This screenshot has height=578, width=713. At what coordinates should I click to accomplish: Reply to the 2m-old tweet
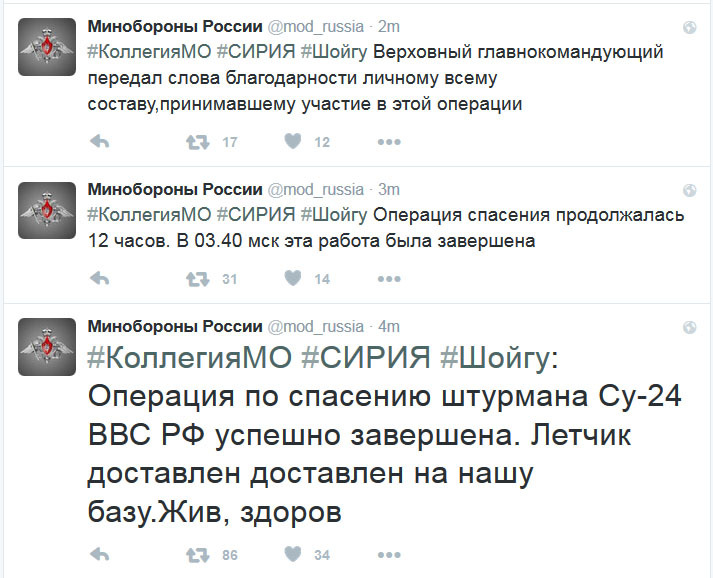pyautogui.click(x=100, y=142)
